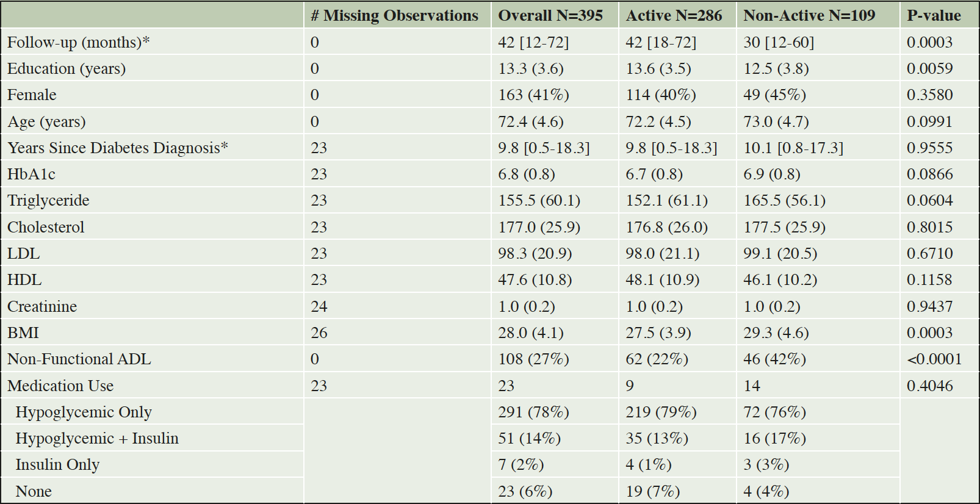Select the Non-Functional ADL row label

click(x=79, y=359)
